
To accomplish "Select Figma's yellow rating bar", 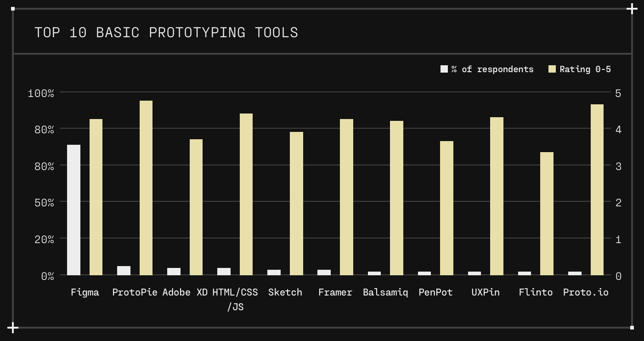I will 96,197.
